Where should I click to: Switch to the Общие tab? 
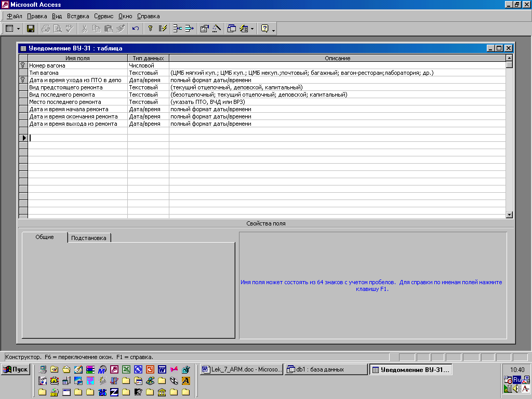click(x=45, y=237)
